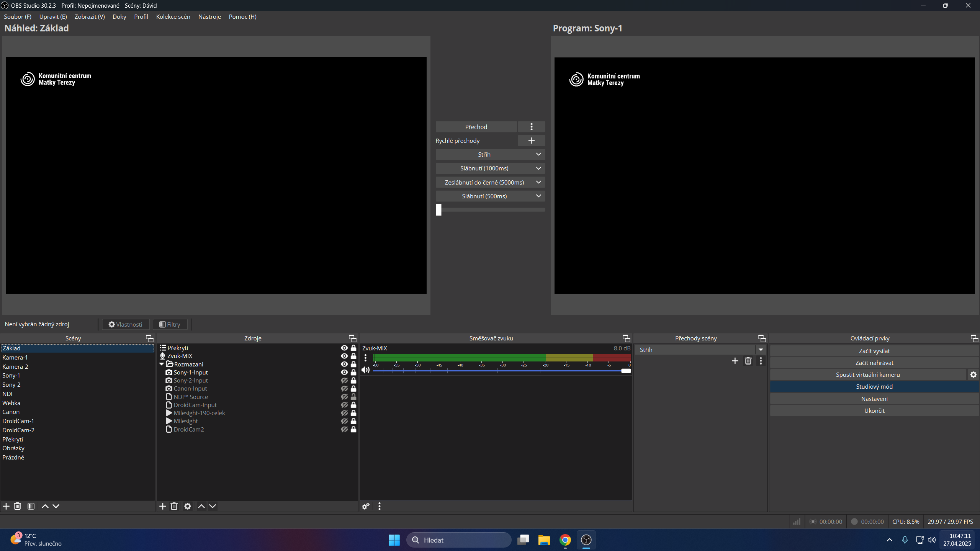Open source properties gear in Zdroje toolbar
Image resolution: width=980 pixels, height=551 pixels.
187,506
